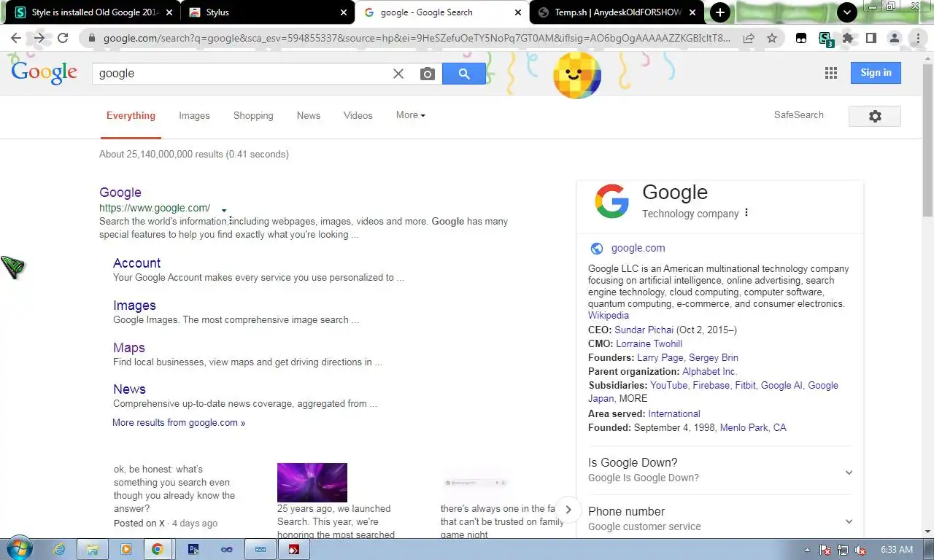Open the Account sitelink
The height and width of the screenshot is (560, 934).
[x=136, y=263]
